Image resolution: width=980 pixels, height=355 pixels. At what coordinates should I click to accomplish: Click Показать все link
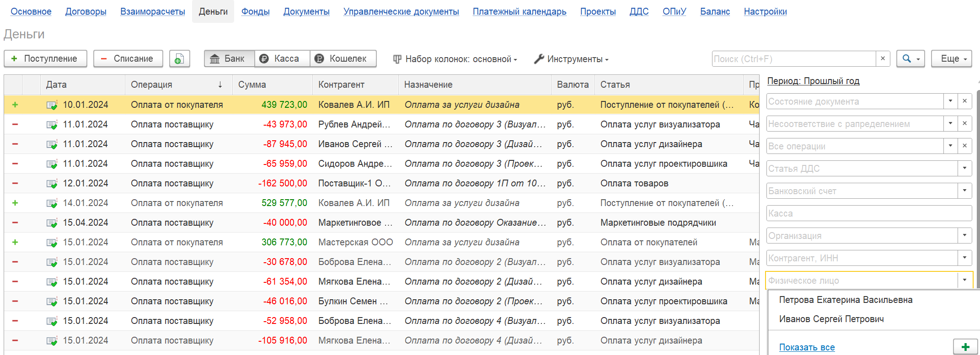coord(807,347)
